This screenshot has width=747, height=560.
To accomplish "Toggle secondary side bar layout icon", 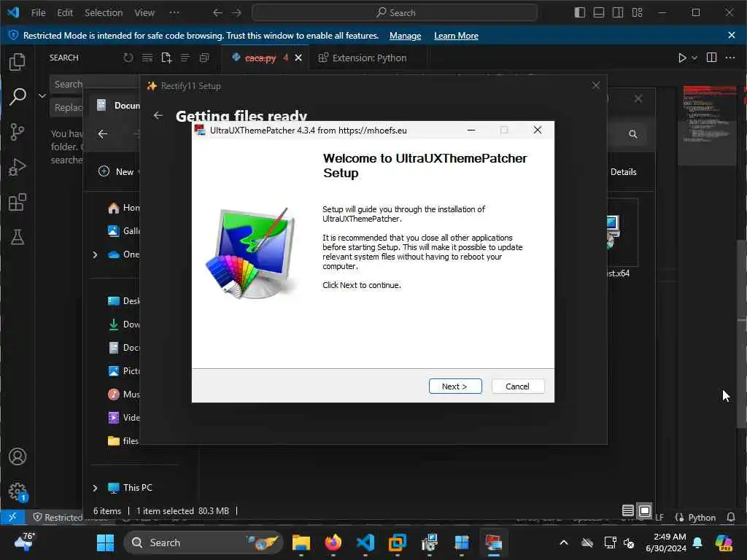I will tap(618, 13).
